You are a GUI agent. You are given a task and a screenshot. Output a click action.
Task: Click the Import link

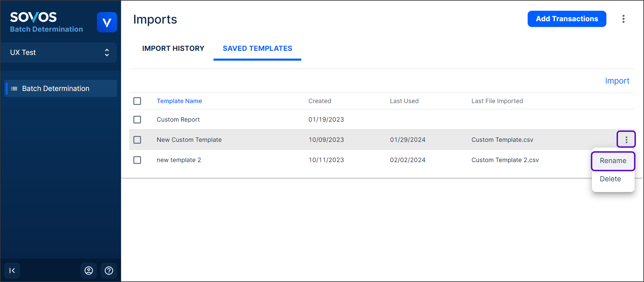(617, 81)
